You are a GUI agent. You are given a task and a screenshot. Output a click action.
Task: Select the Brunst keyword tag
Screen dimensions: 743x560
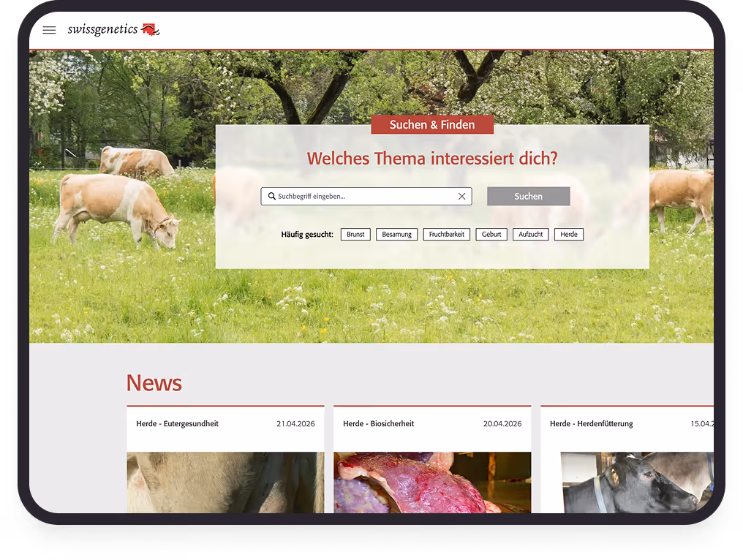pos(355,234)
